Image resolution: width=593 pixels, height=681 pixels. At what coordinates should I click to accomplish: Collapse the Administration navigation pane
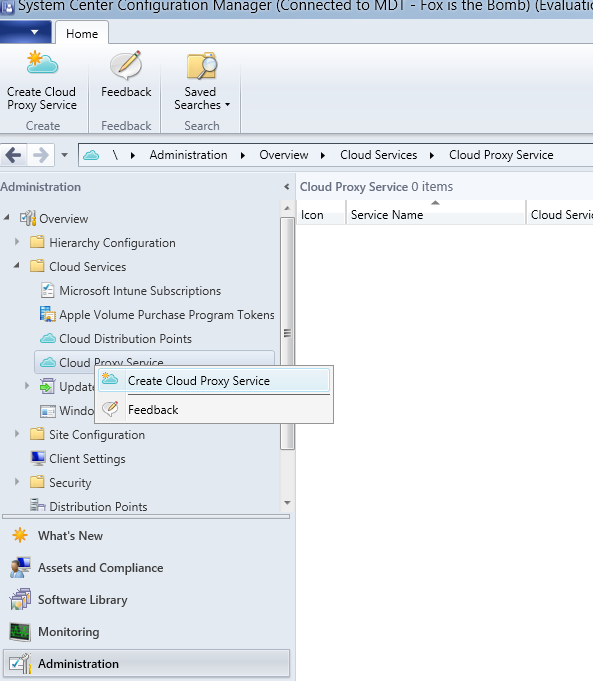point(286,187)
